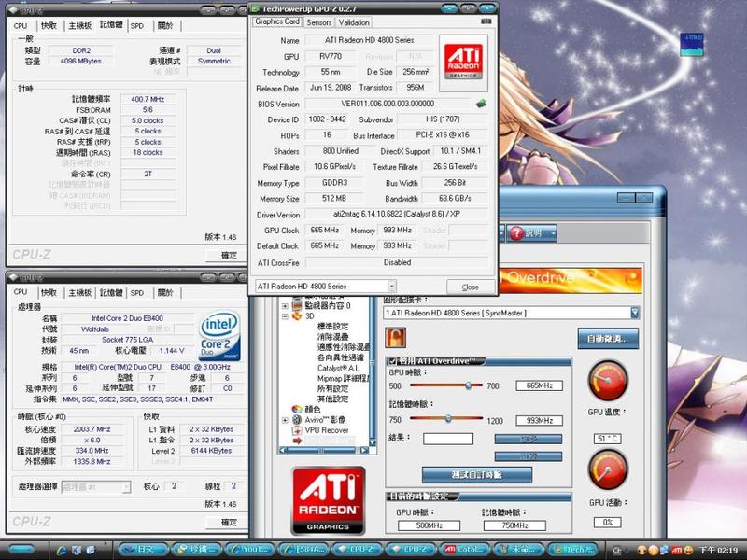
Task: Click the GPU activity gauge
Action: click(x=608, y=470)
